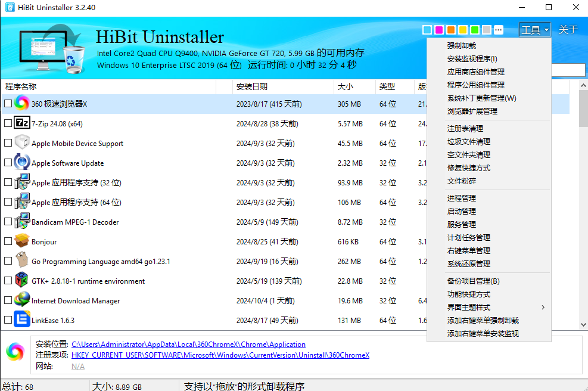Screen dimensions: 588x391
Task: Open the 360ChromeX install location link
Action: (188, 345)
